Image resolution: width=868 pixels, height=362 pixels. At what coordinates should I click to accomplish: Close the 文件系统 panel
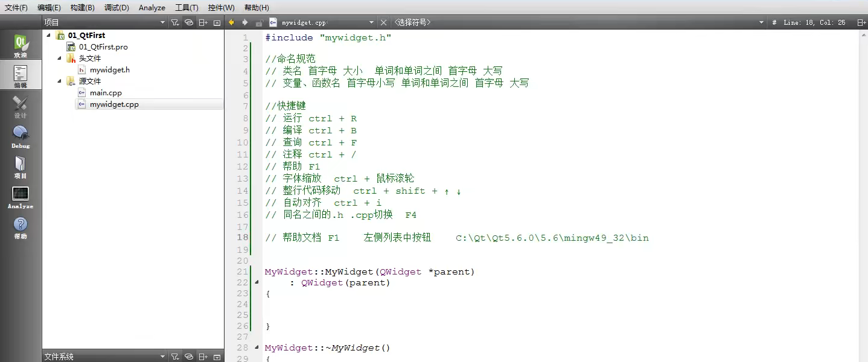pos(217,357)
